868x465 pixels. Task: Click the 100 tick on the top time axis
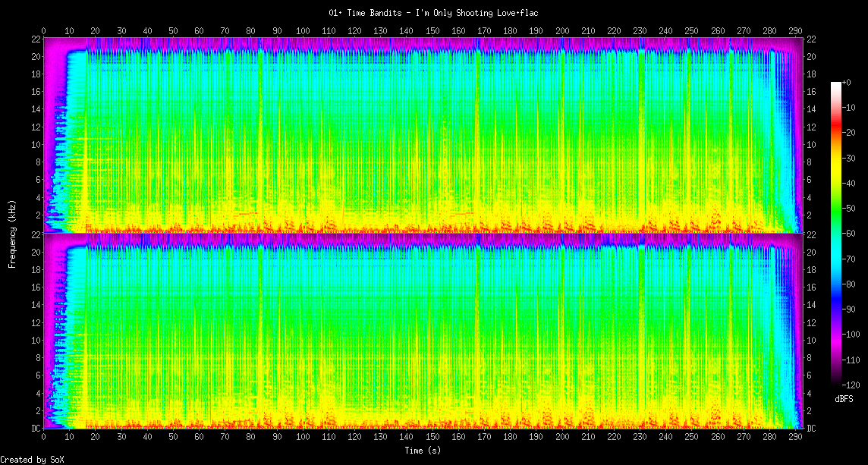tap(303, 31)
